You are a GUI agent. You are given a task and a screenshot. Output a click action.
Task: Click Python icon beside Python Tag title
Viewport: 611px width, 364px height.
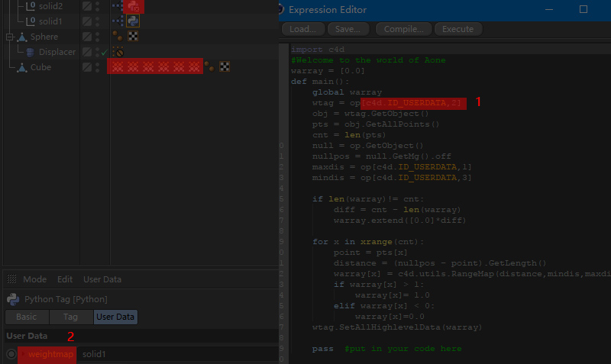[x=13, y=299]
